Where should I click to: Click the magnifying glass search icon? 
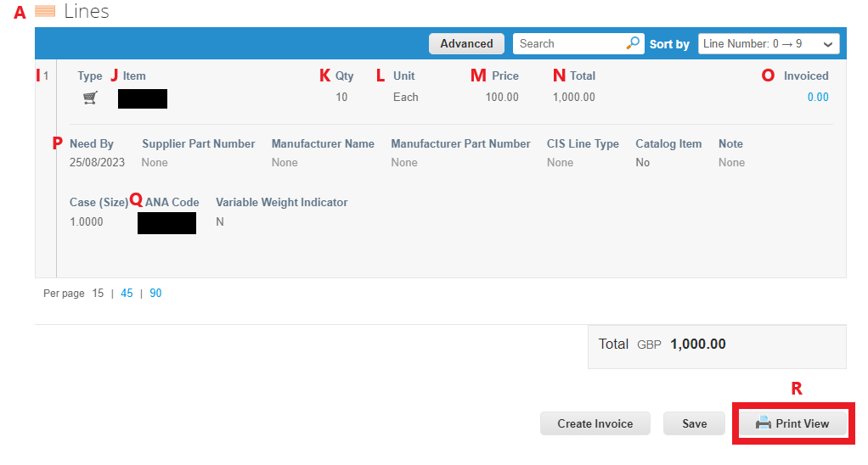pos(632,43)
